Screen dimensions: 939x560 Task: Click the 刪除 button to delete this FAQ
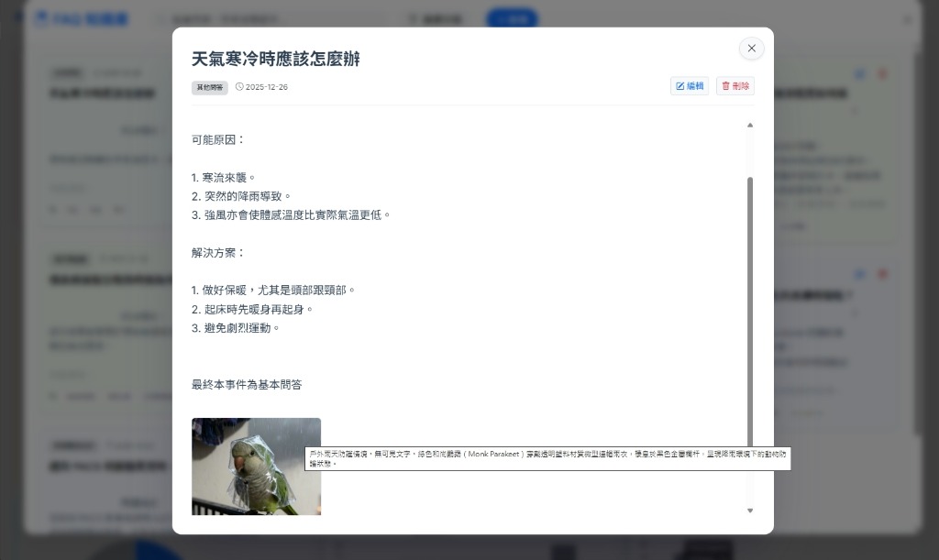point(735,85)
